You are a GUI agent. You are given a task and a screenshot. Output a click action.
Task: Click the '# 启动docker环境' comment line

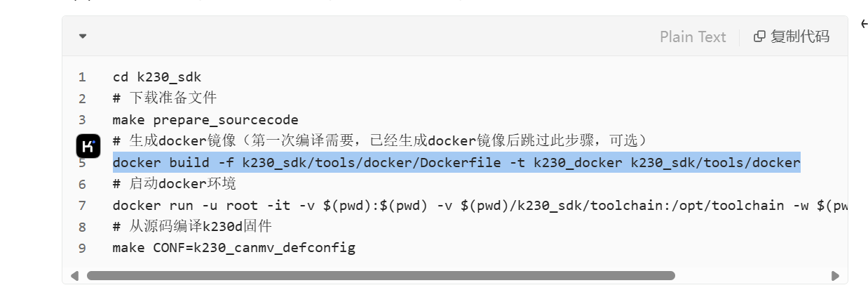(174, 184)
